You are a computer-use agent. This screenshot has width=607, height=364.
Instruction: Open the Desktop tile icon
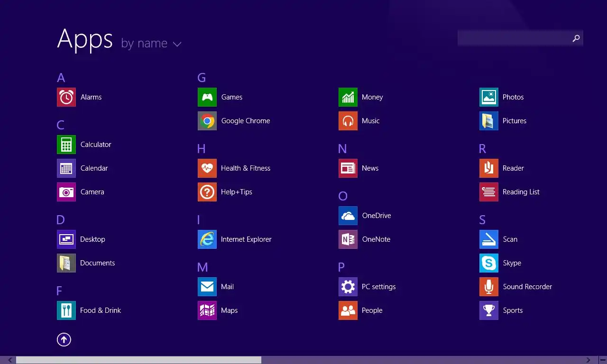point(66,239)
